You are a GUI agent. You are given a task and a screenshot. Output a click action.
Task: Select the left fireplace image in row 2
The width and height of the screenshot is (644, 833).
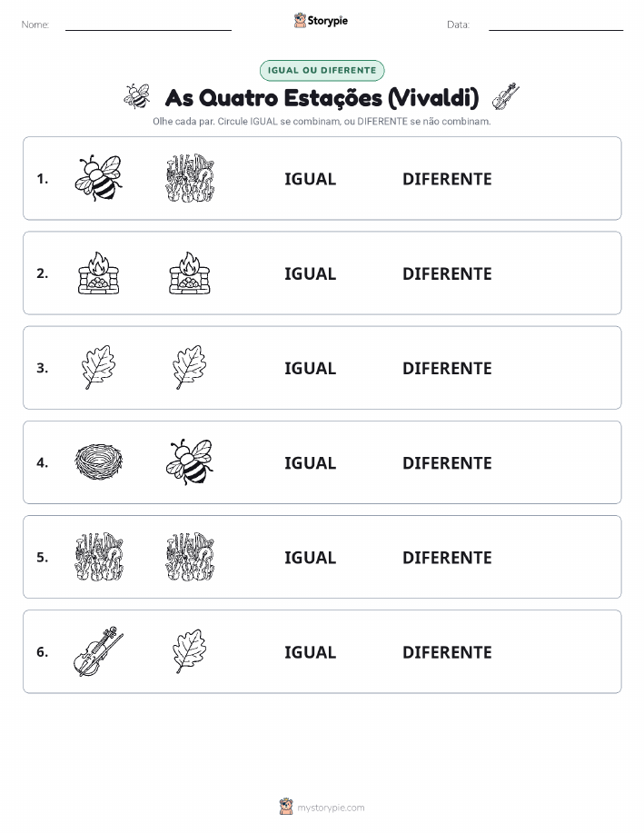98,273
